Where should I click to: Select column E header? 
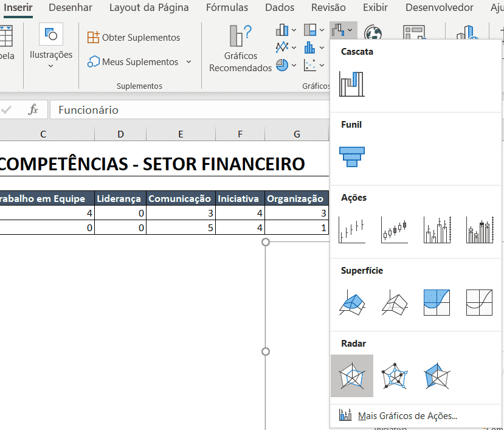181,134
